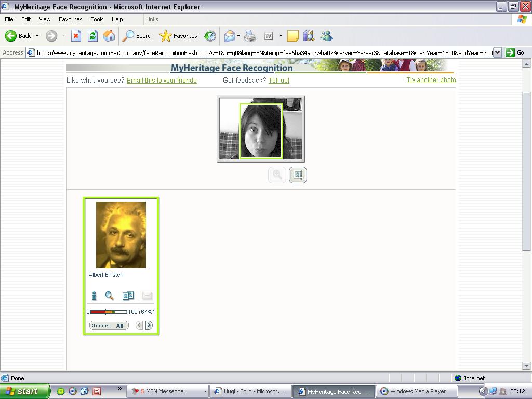Viewport: 532px width, 399px height.
Task: Click the 0-100 similarity score bar
Action: click(109, 312)
